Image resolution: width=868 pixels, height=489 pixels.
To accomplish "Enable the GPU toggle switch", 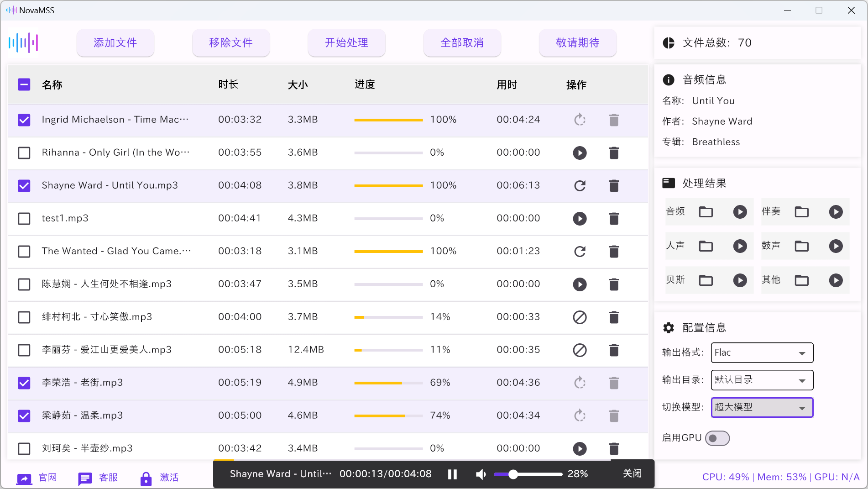I will click(717, 438).
